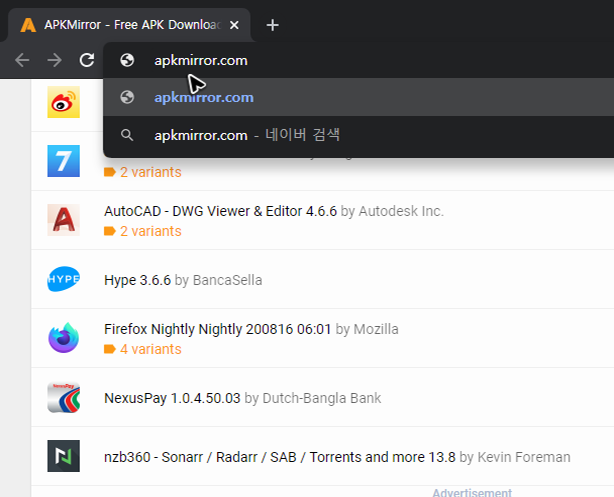The image size is (614, 497).
Task: Open AutoCAD - DWG Viewer & Editor 4.6.6 link
Action: (x=220, y=211)
